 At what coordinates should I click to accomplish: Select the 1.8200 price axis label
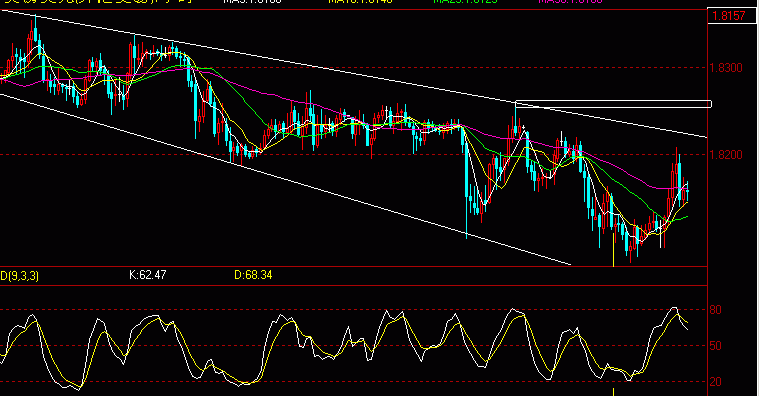click(726, 155)
